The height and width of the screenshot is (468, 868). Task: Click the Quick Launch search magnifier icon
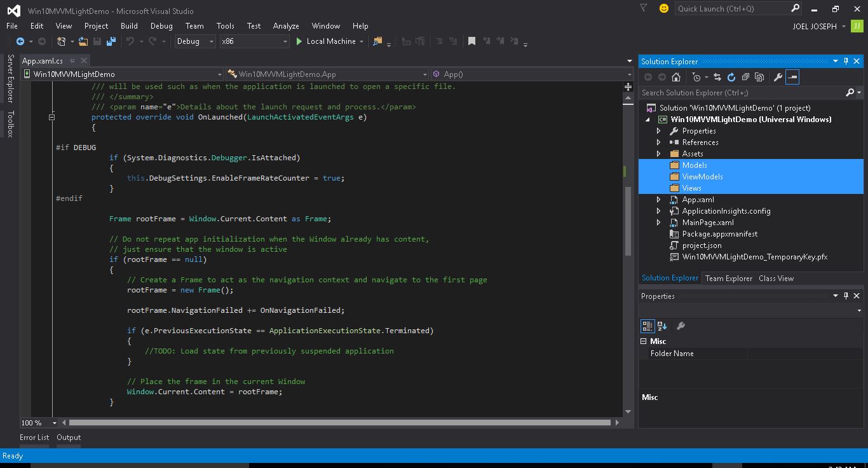coord(796,8)
